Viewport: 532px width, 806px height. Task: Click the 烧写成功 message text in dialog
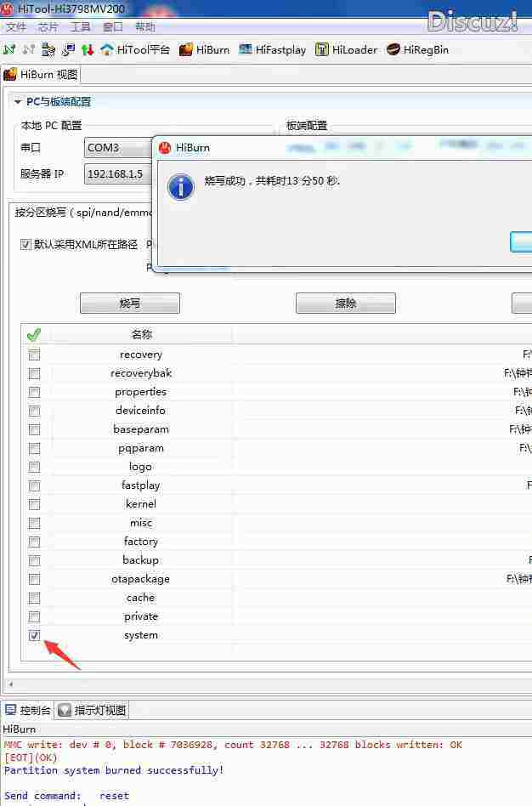[272, 181]
